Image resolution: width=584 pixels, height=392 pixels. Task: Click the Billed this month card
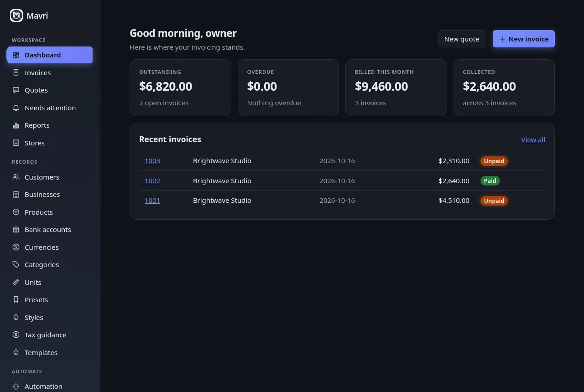pos(396,88)
